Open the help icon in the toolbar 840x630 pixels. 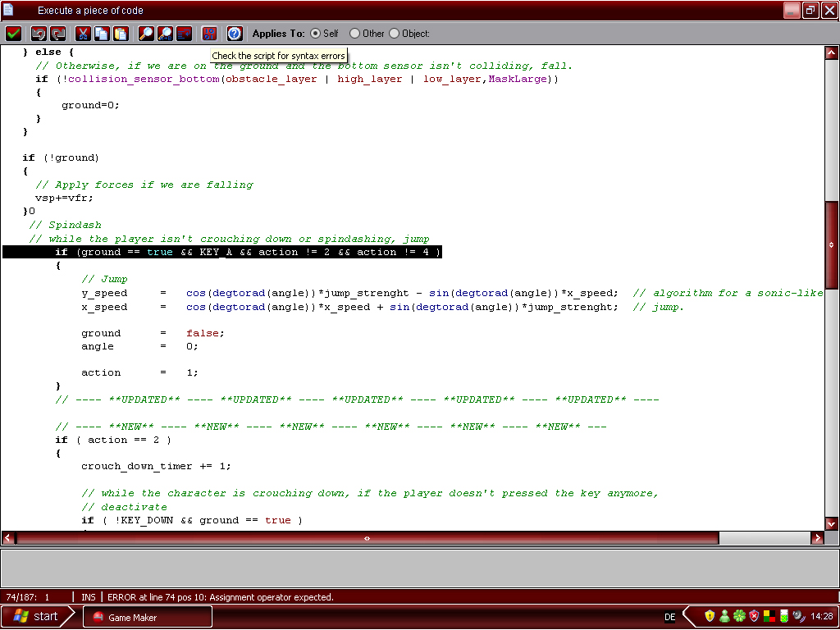pos(235,34)
